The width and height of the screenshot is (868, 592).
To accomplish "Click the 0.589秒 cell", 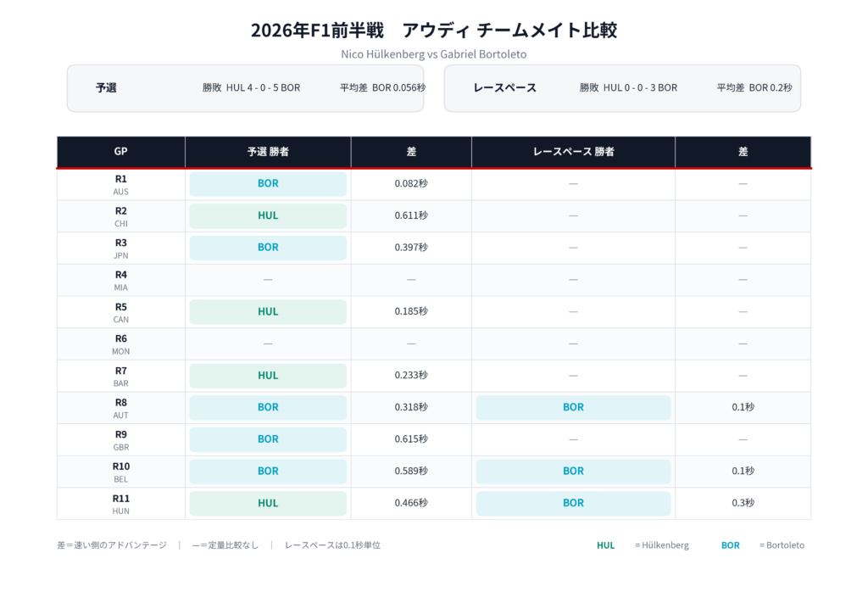I will [x=411, y=472].
